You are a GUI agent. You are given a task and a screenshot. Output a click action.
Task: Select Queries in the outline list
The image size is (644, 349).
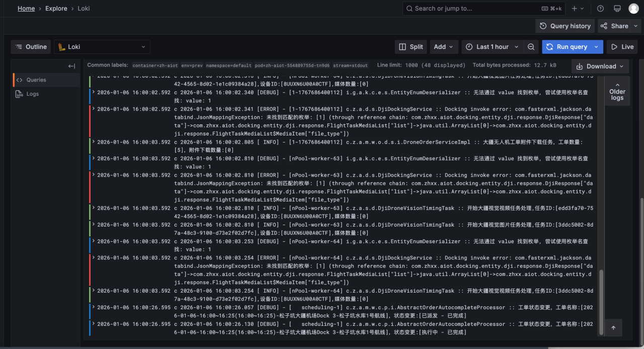coord(36,80)
